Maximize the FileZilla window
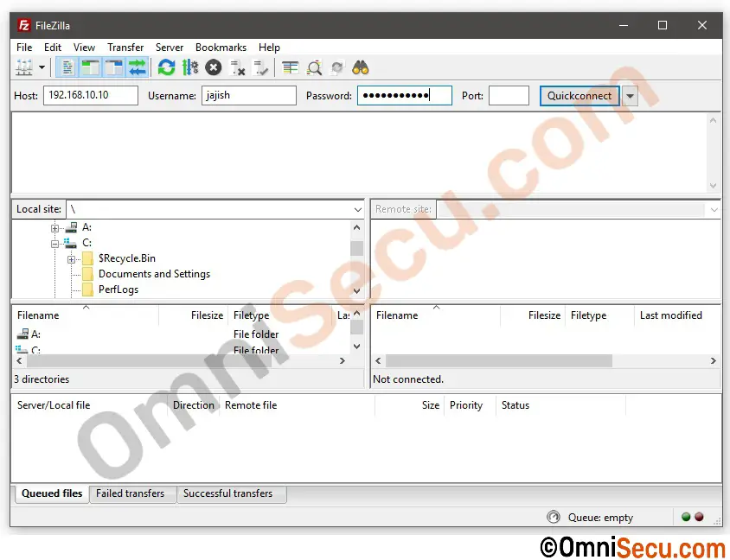Viewport: 730px width, 560px height. pos(663,25)
